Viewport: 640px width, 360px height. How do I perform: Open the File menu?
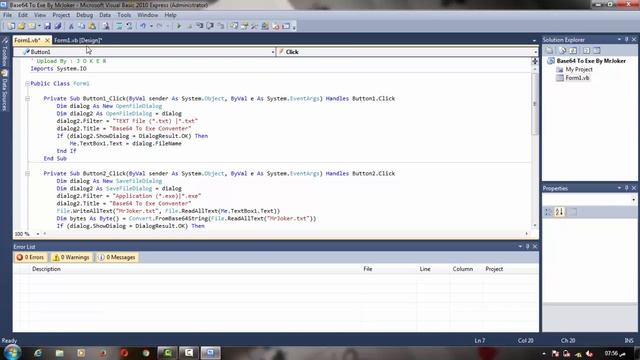click(7, 15)
